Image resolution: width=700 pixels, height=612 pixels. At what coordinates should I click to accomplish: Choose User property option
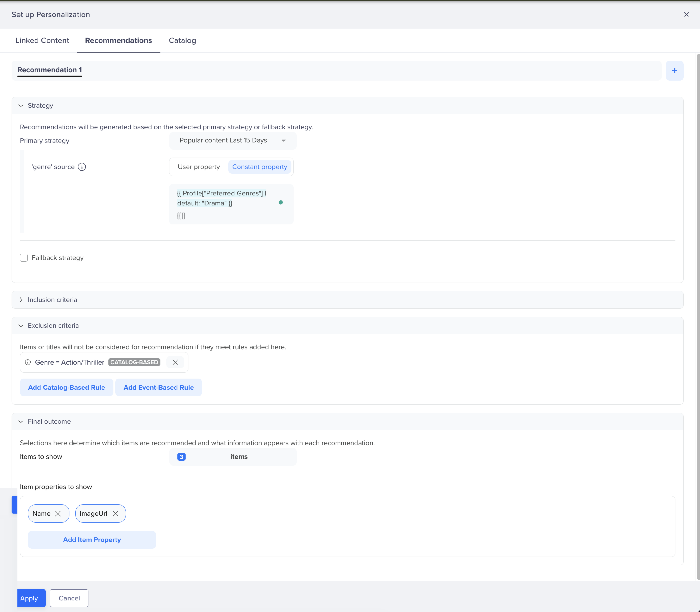pyautogui.click(x=199, y=167)
